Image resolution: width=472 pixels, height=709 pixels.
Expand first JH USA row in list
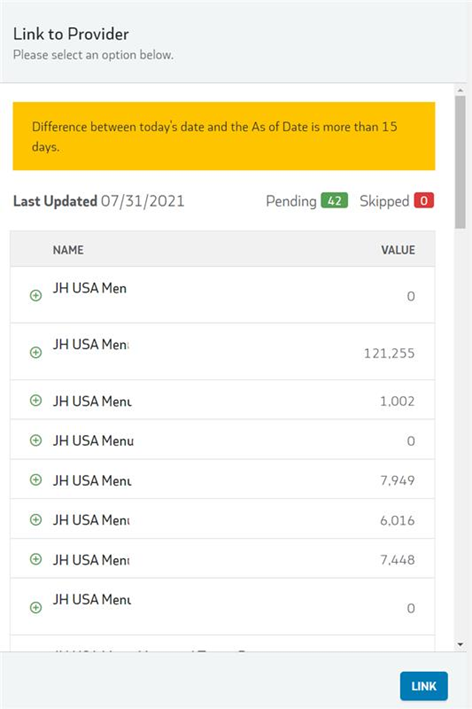[36, 296]
